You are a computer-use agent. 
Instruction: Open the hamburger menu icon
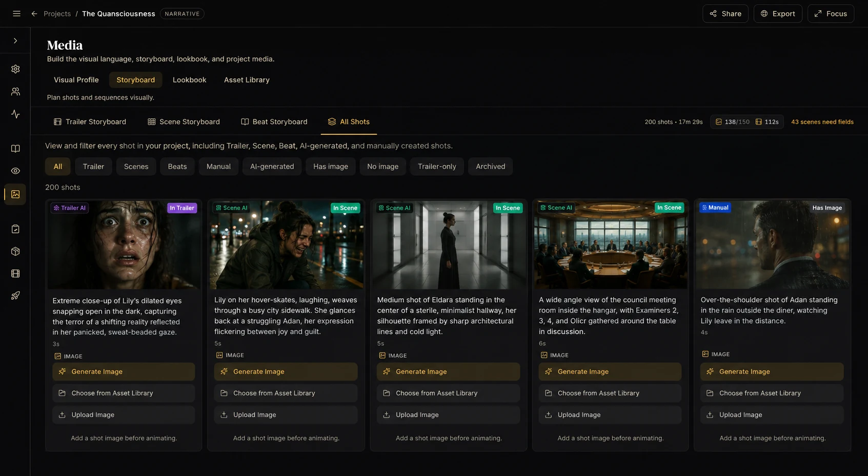[x=16, y=14]
